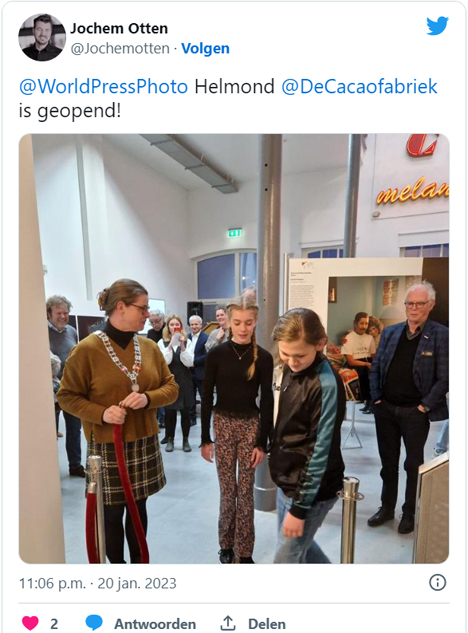This screenshot has height=633, width=468.
Task: Like the tweet with the heart icon
Action: (30, 623)
